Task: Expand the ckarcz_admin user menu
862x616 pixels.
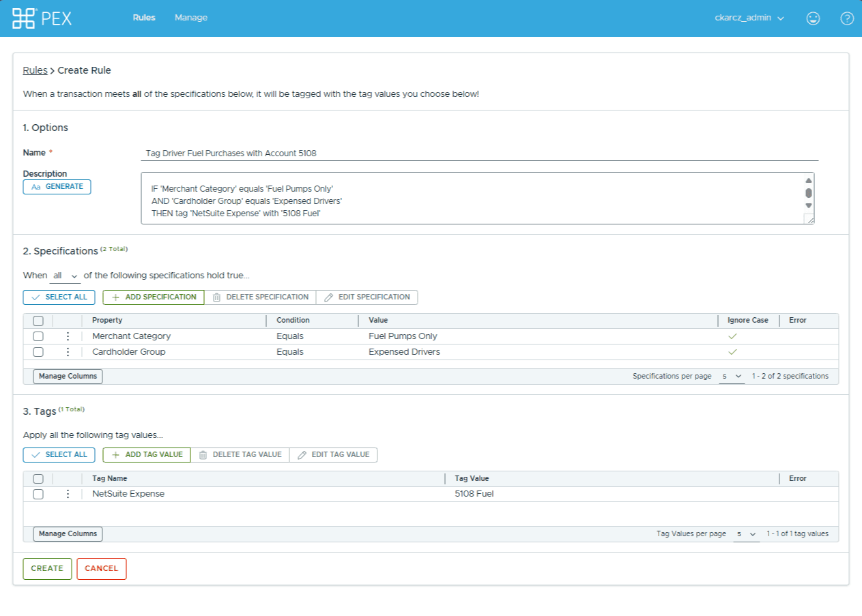Action: pyautogui.click(x=749, y=18)
